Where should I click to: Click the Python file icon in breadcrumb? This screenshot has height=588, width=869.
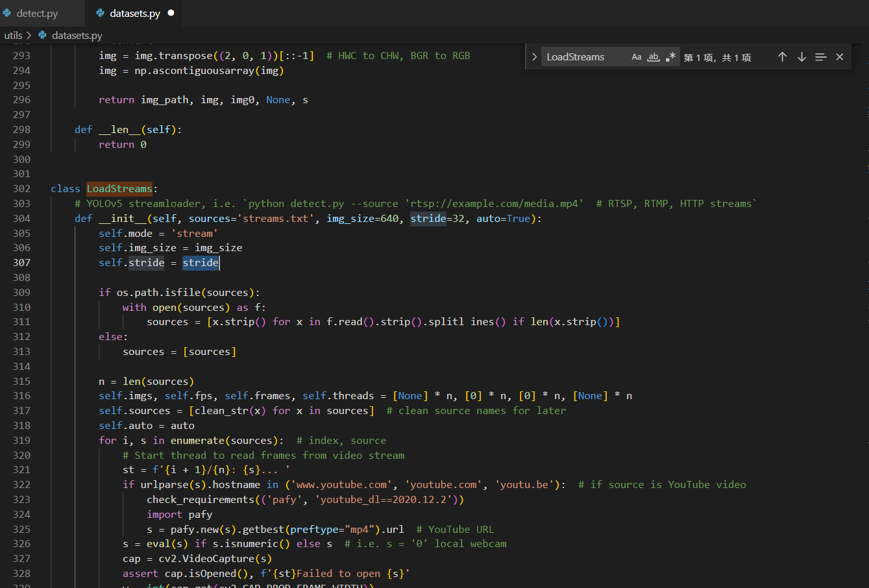(43, 35)
